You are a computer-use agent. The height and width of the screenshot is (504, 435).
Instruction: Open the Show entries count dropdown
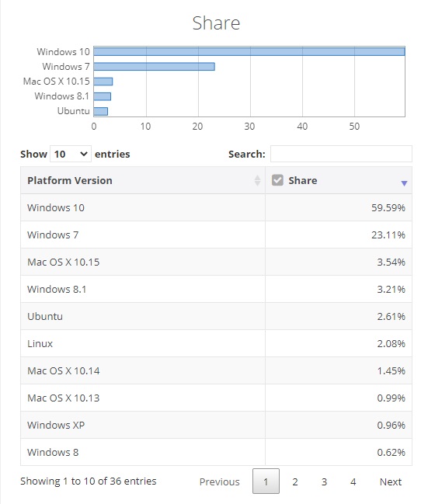(x=71, y=154)
